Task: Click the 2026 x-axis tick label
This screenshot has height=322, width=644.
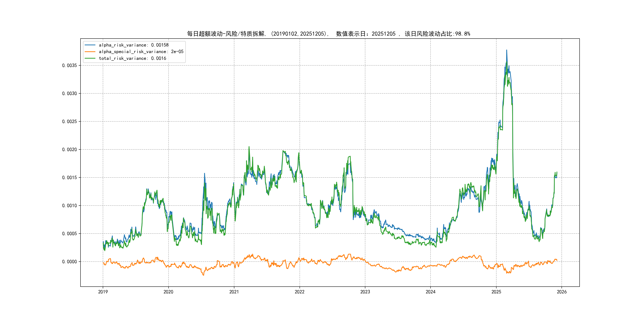Action: tap(562, 292)
